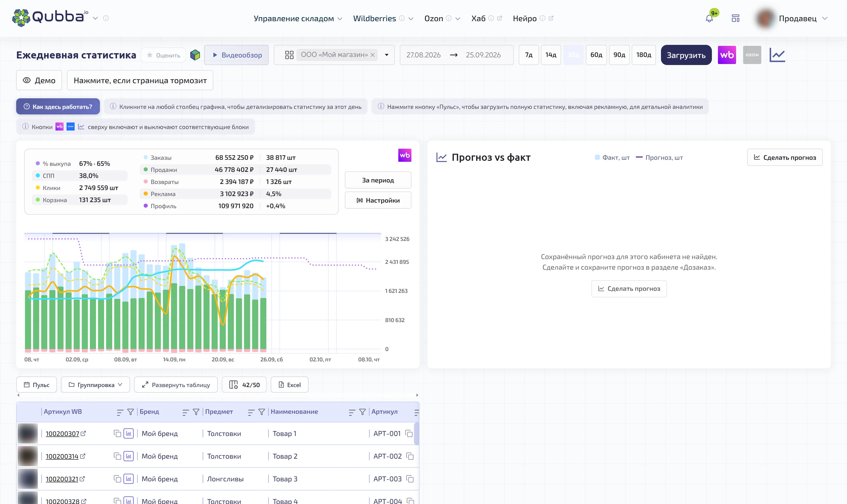
Task: Open the Управление складом menu
Action: pyautogui.click(x=298, y=18)
